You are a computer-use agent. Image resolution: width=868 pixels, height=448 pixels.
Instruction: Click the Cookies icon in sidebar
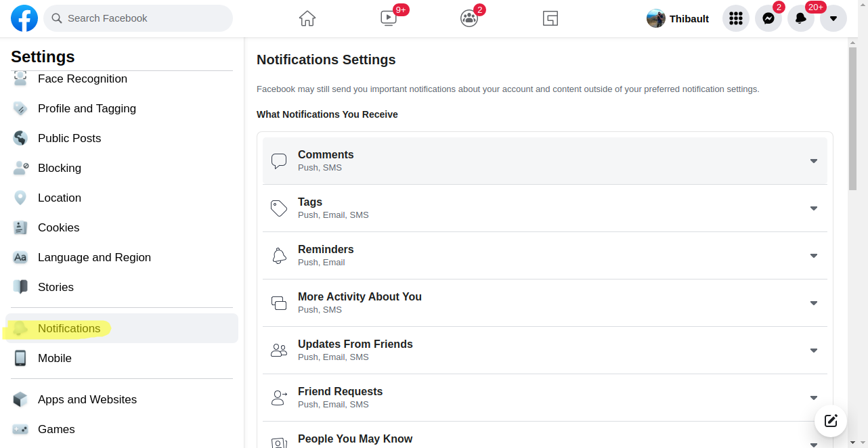coord(20,227)
